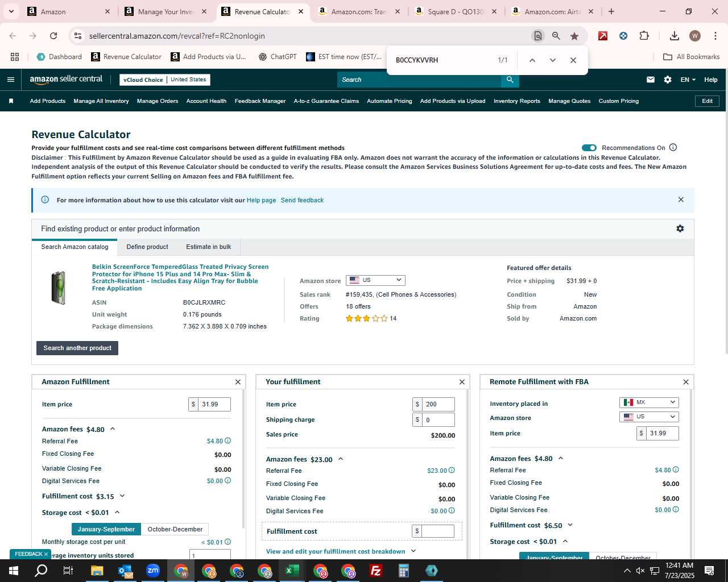
Task: Switch to the Estimate in bulk tab
Action: 209,247
